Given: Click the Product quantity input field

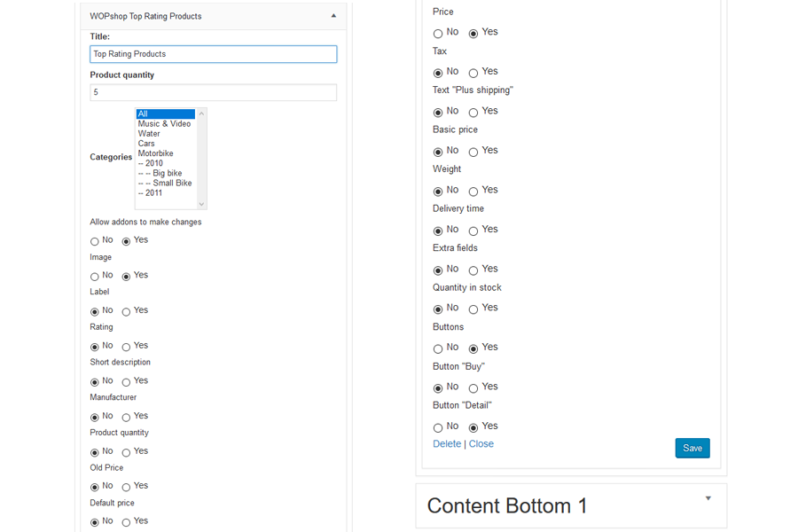Looking at the screenshot, I should (213, 92).
